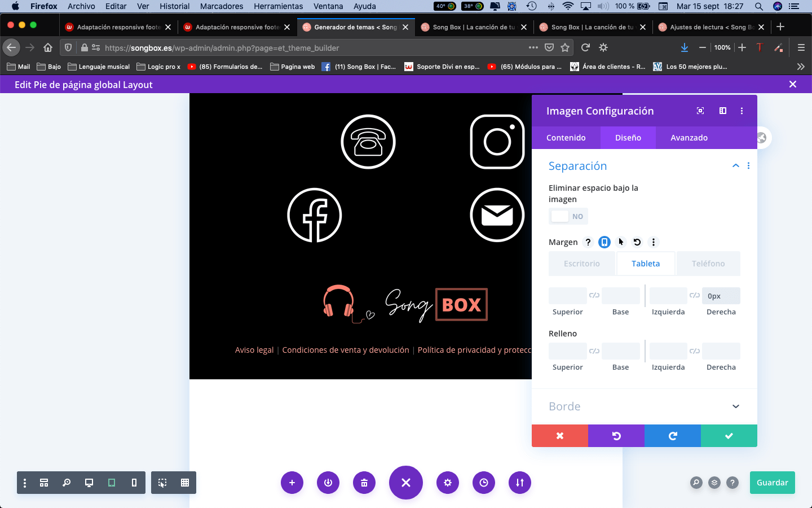Viewport: 812px width, 508px height.
Task: Open Imagen Configuración more options dots
Action: (x=742, y=111)
